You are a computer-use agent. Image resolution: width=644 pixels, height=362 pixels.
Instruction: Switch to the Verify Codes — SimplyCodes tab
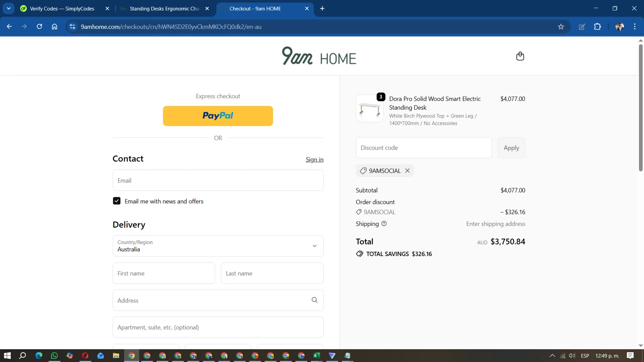(x=62, y=9)
